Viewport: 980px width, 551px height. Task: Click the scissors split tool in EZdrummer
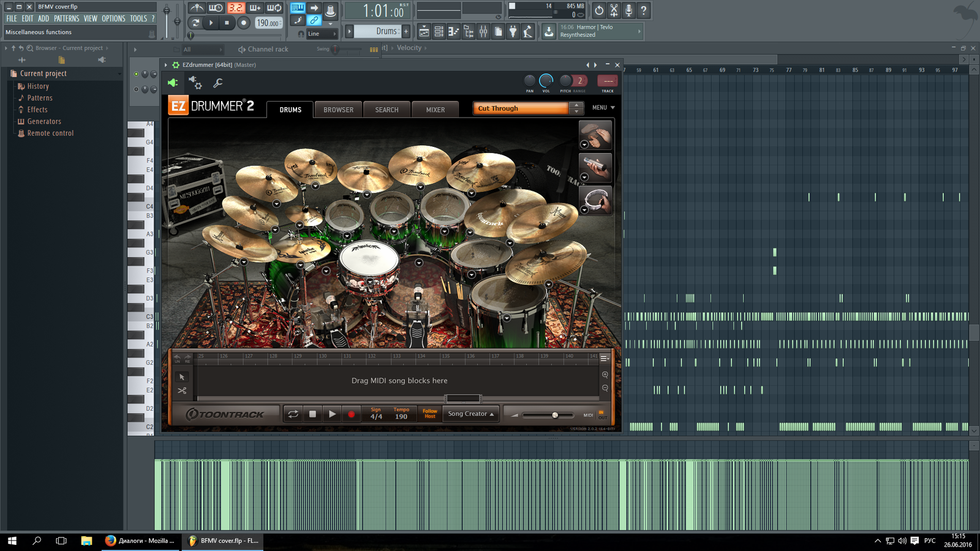(x=182, y=391)
